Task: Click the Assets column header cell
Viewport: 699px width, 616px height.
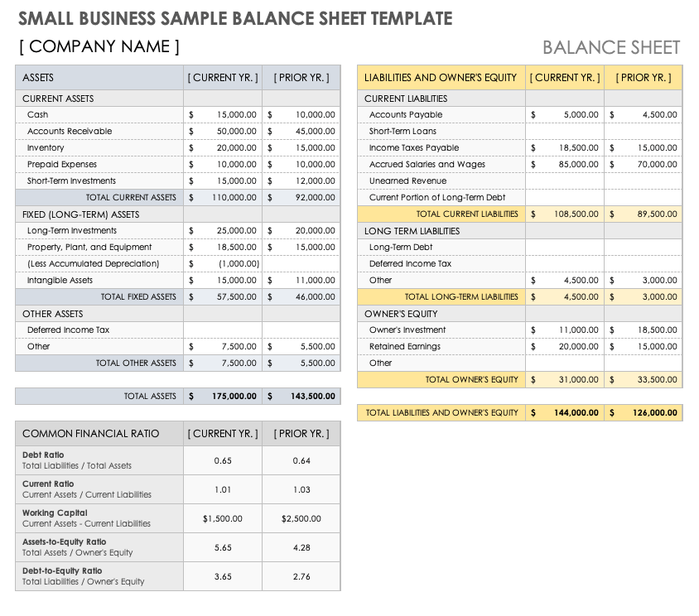Action: click(x=99, y=78)
